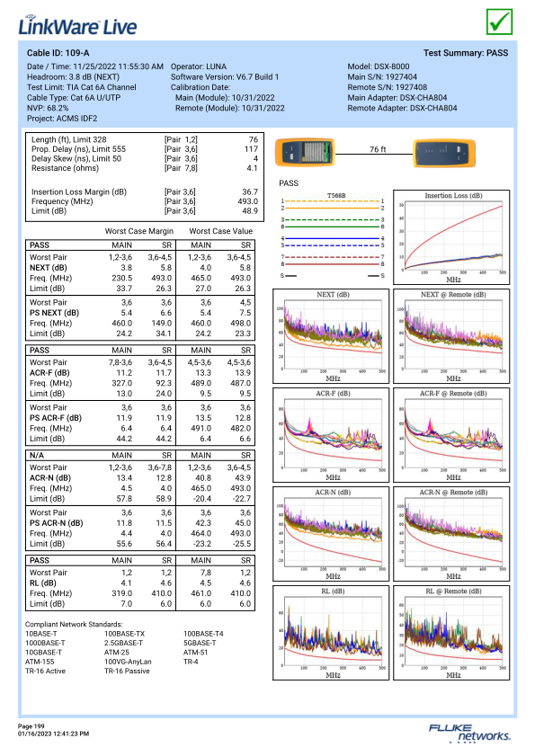Click the main DSX tester unit image

pyautogui.click(x=305, y=152)
